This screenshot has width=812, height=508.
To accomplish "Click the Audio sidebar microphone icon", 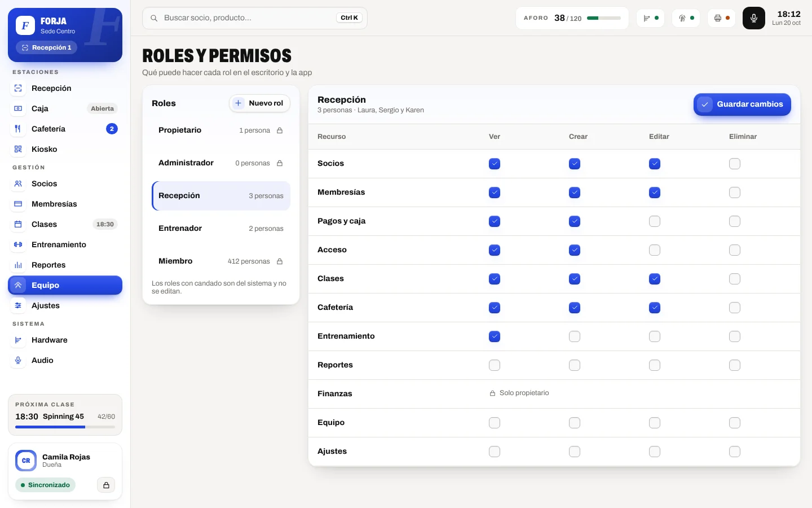I will tap(18, 361).
